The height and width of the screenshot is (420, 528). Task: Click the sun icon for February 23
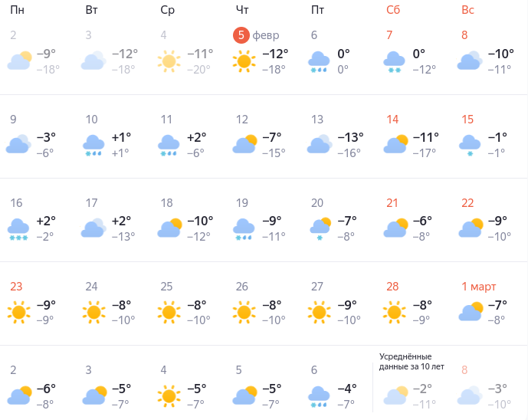pyautogui.click(x=18, y=312)
